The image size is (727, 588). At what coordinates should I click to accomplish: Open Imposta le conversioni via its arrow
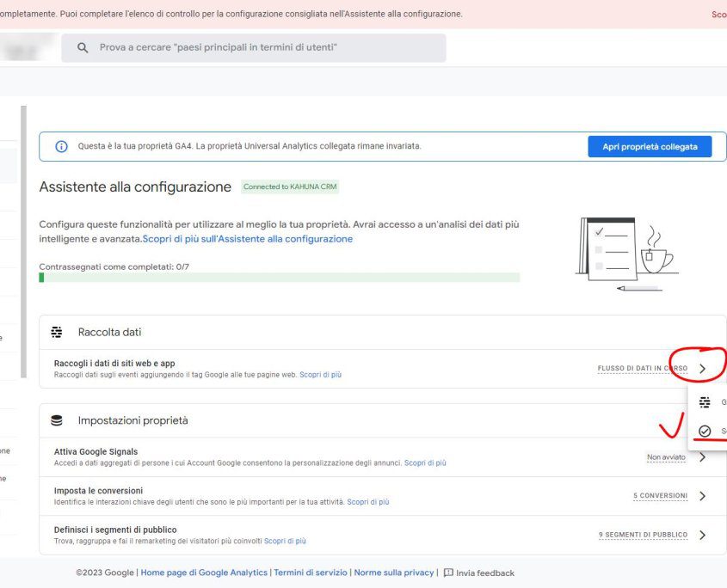pyautogui.click(x=703, y=495)
